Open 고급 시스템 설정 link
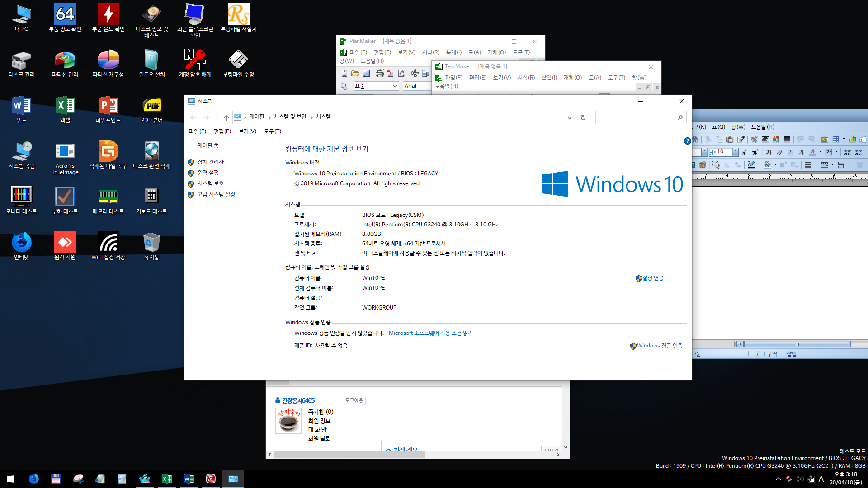Screen dimensions: 868x488 [216, 194]
